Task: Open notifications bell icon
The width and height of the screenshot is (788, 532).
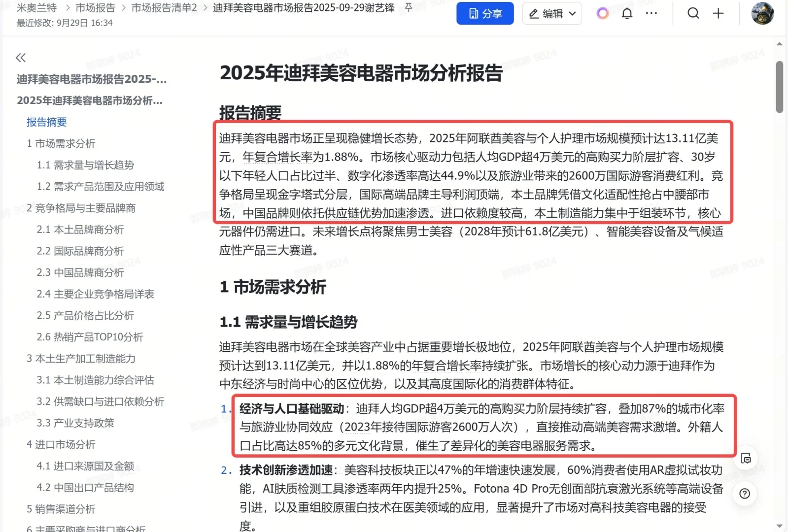Action: 627,13
